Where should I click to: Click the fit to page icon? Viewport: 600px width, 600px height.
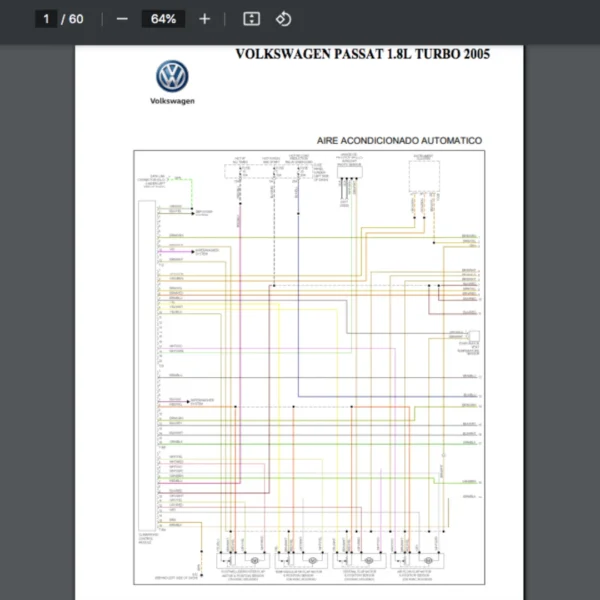tap(251, 19)
